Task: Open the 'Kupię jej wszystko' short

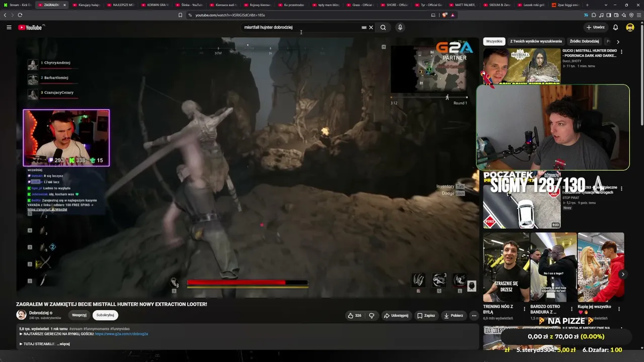Action: pos(600,267)
